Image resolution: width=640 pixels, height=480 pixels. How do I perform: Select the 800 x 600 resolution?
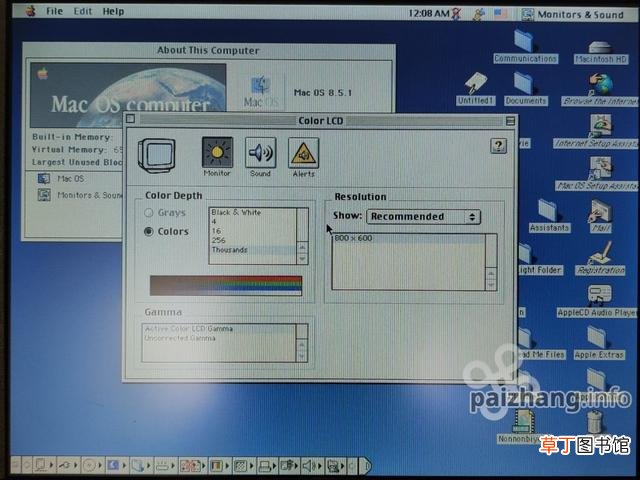[409, 238]
